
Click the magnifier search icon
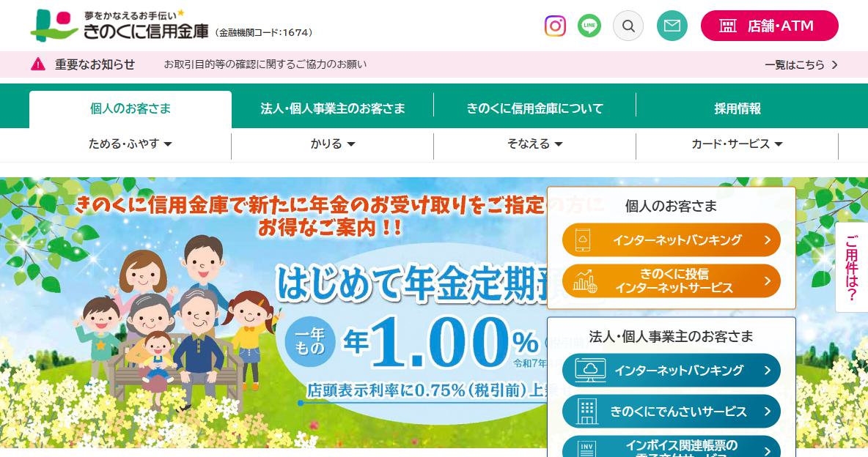628,26
